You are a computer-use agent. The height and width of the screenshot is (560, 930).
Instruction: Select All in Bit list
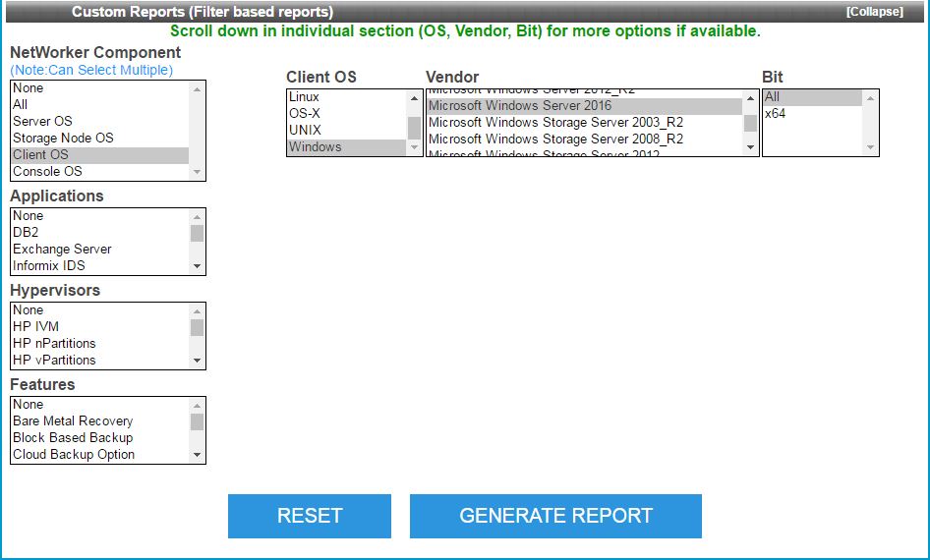tap(813, 96)
